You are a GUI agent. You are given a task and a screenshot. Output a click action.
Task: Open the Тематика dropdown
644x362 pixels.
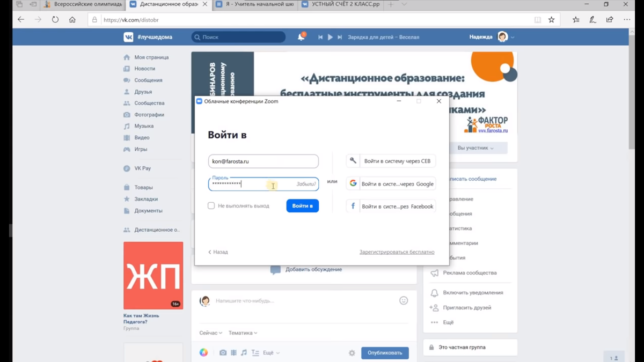(243, 333)
